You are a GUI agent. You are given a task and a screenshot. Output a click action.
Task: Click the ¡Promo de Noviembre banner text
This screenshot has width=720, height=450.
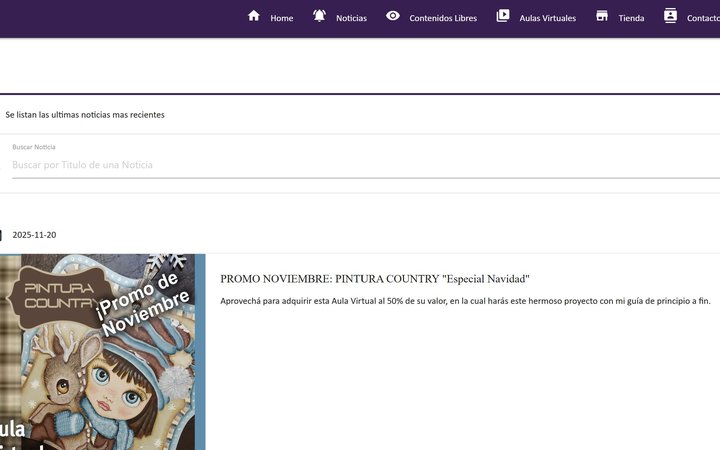tap(141, 304)
